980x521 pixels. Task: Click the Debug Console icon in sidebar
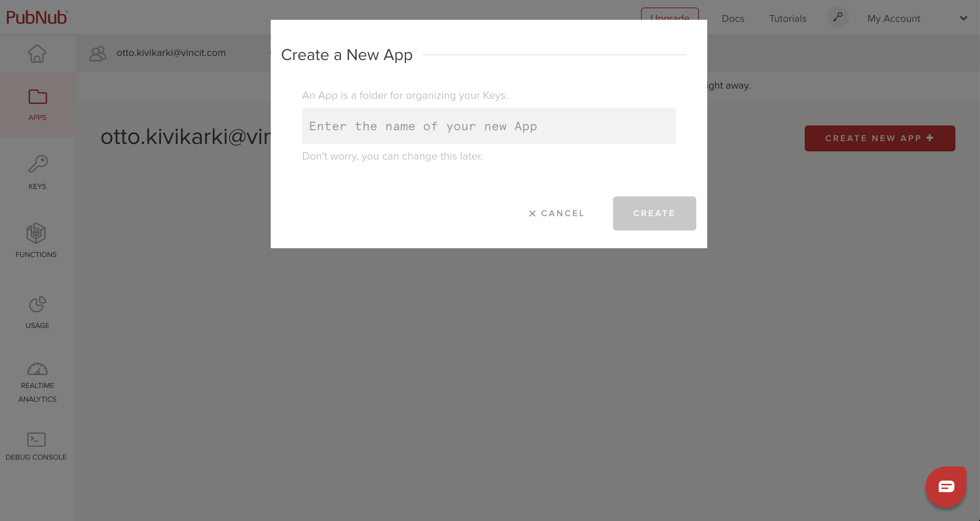(36, 440)
